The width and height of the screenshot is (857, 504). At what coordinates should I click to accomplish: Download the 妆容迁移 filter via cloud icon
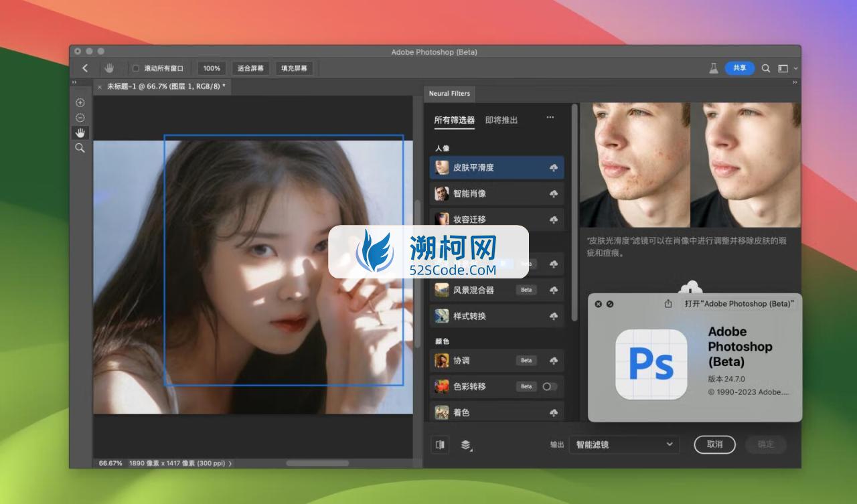554,220
